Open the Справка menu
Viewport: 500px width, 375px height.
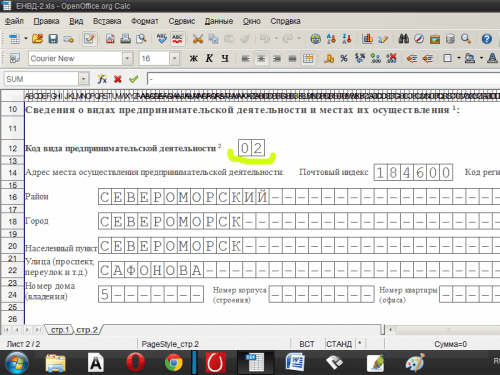[x=285, y=21]
